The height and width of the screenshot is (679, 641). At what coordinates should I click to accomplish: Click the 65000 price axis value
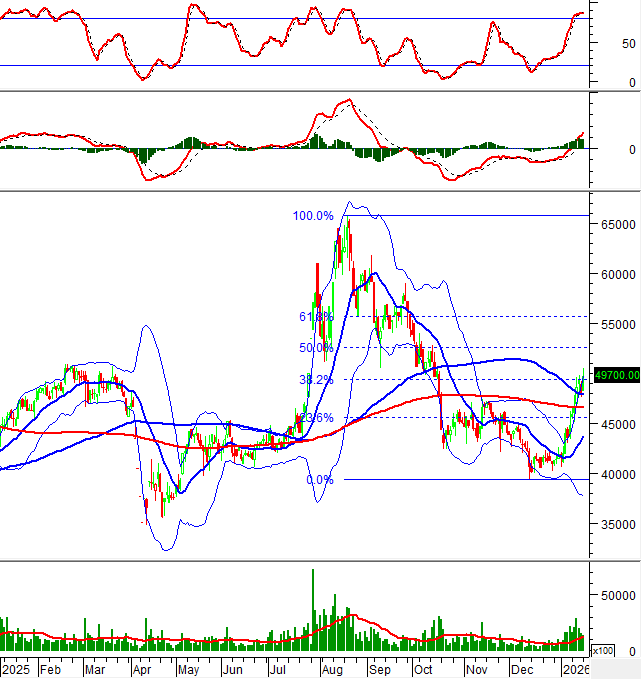(x=619, y=225)
